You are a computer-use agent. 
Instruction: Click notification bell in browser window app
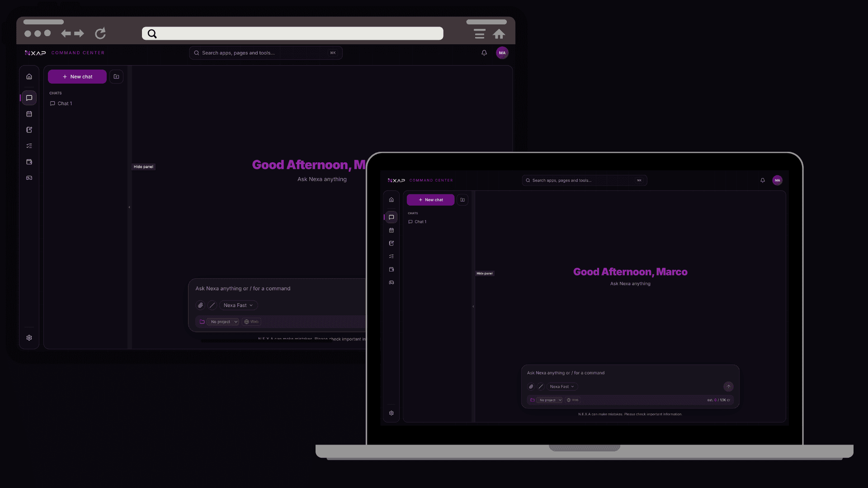[484, 53]
